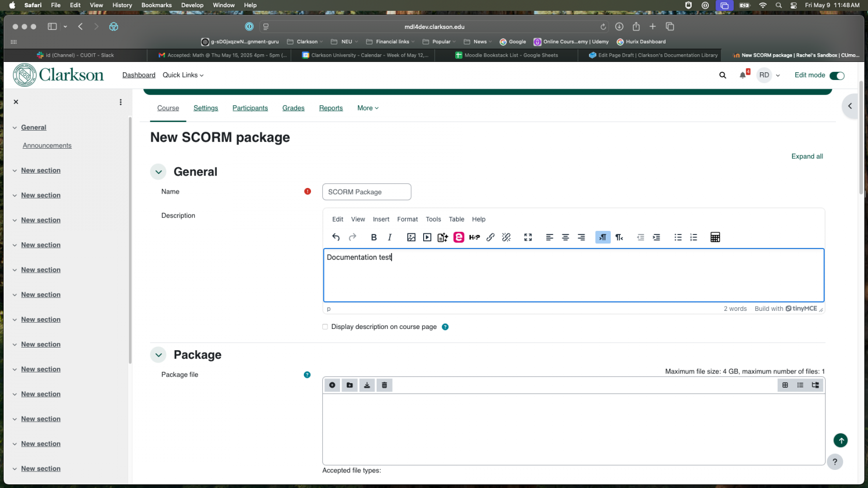Open the editor Edit menu
868x488 pixels.
click(338, 219)
